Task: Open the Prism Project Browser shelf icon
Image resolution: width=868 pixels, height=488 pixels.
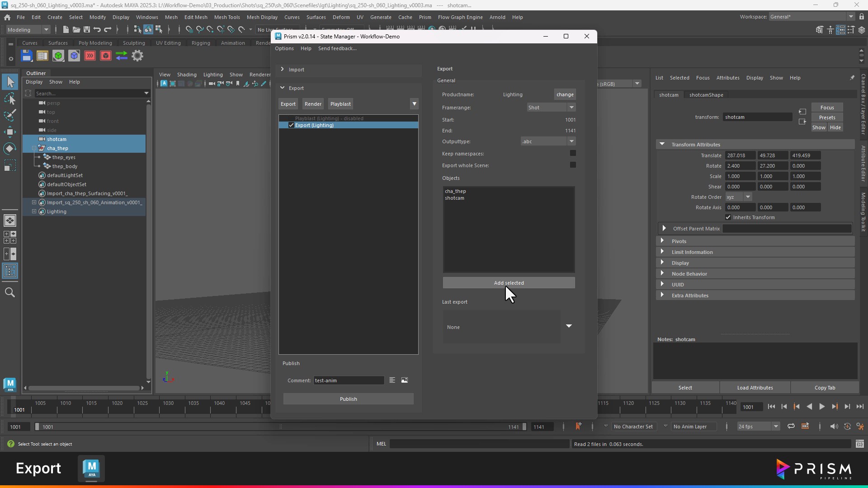Action: [x=42, y=56]
